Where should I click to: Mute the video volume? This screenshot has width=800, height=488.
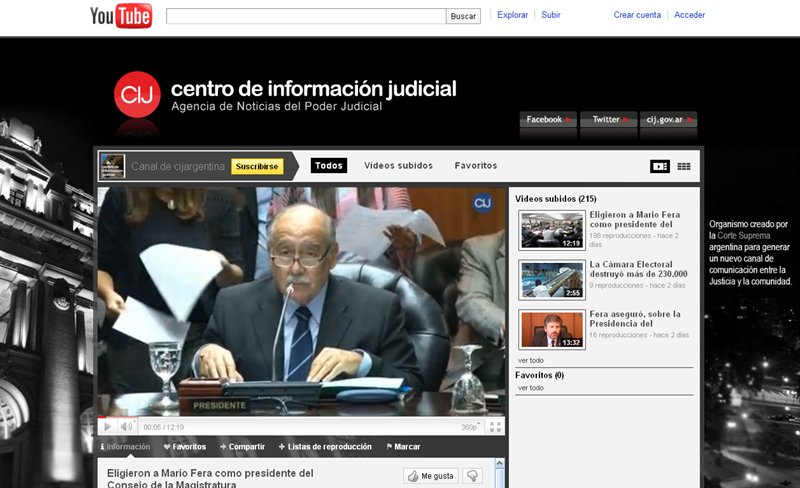(x=126, y=426)
